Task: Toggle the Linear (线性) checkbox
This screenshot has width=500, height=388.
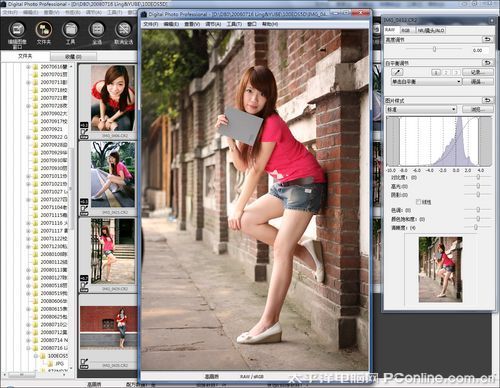Action: pyautogui.click(x=418, y=202)
